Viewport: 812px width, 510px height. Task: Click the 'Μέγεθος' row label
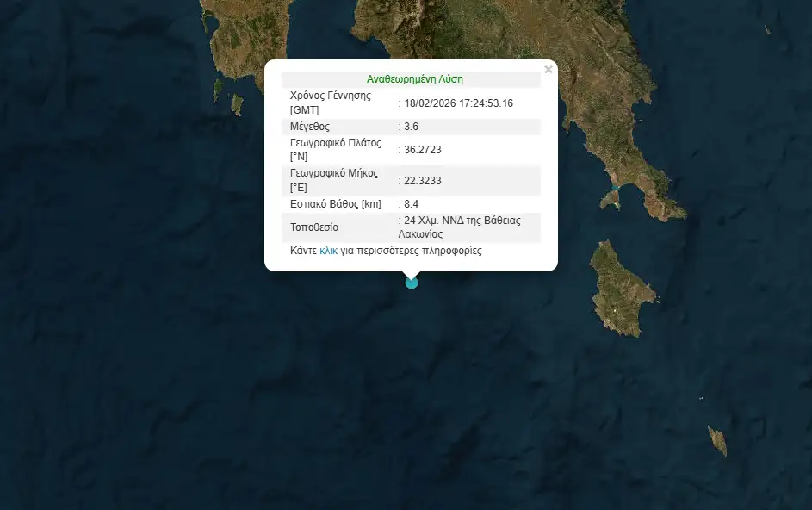pos(311,127)
